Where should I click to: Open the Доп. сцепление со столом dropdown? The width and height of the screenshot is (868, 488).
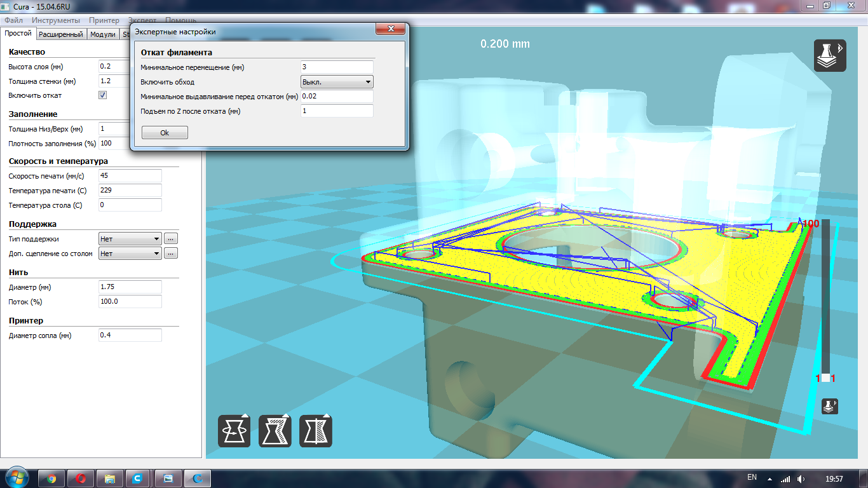pos(130,254)
